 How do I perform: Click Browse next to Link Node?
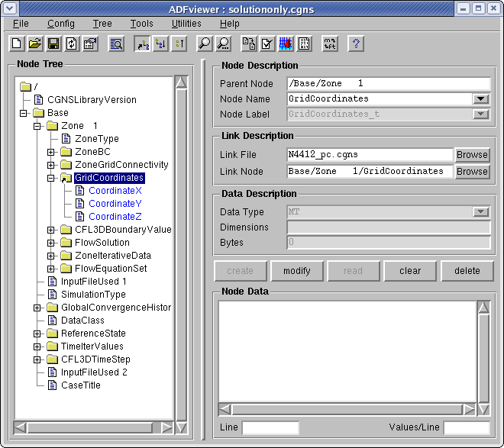[x=472, y=172]
